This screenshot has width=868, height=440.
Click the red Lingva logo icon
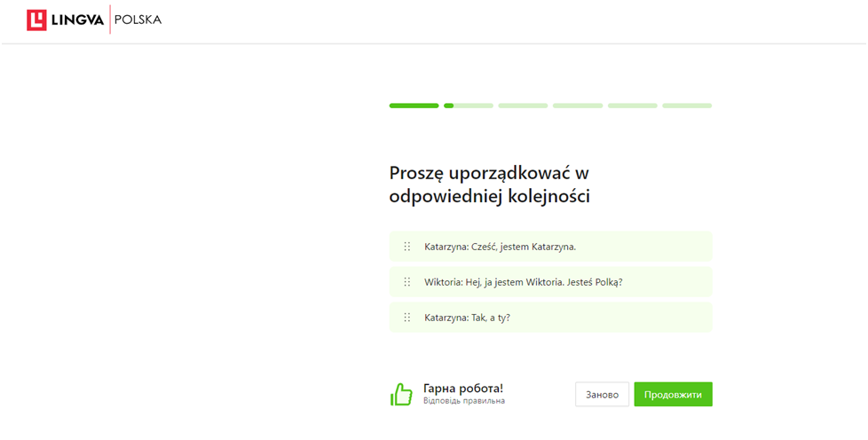[36, 20]
